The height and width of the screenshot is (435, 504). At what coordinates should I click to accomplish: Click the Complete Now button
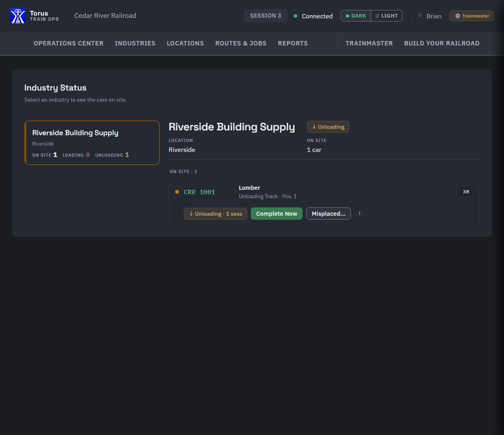277,214
